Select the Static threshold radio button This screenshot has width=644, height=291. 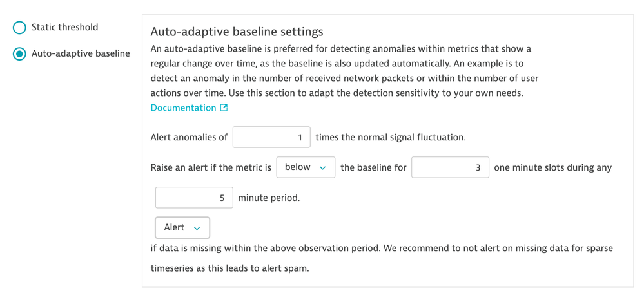pos(20,28)
